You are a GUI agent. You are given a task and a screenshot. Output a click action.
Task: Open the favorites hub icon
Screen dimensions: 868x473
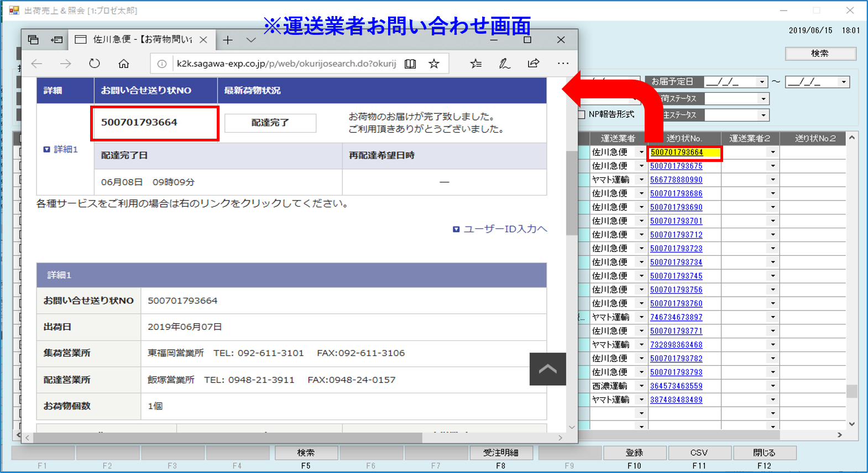tap(475, 64)
